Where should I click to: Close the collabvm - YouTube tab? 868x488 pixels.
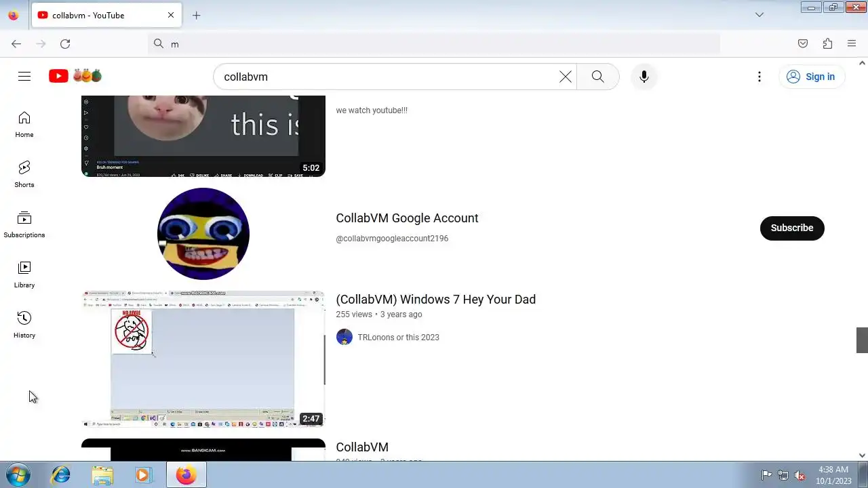pos(171,15)
